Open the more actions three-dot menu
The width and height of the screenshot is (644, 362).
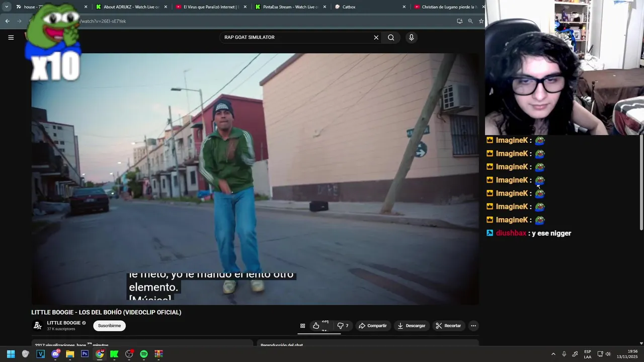pyautogui.click(x=473, y=326)
